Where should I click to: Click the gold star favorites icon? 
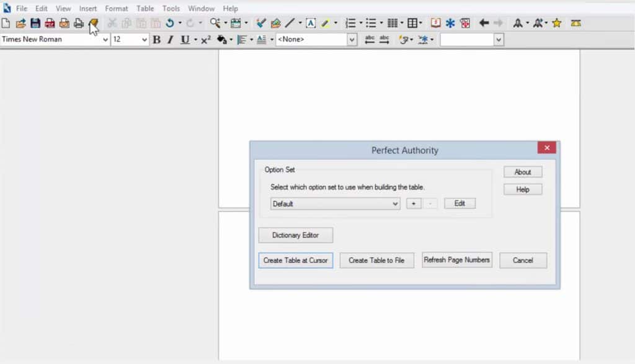pos(557,23)
